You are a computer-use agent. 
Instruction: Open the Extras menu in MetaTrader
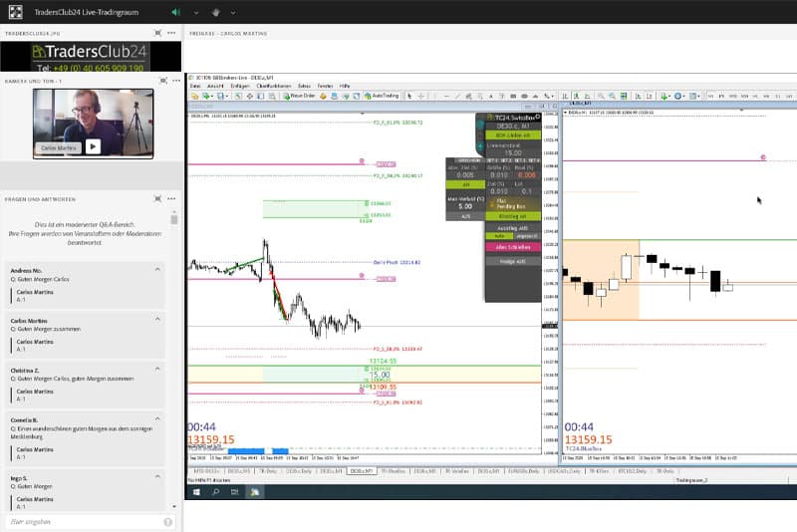coord(305,87)
